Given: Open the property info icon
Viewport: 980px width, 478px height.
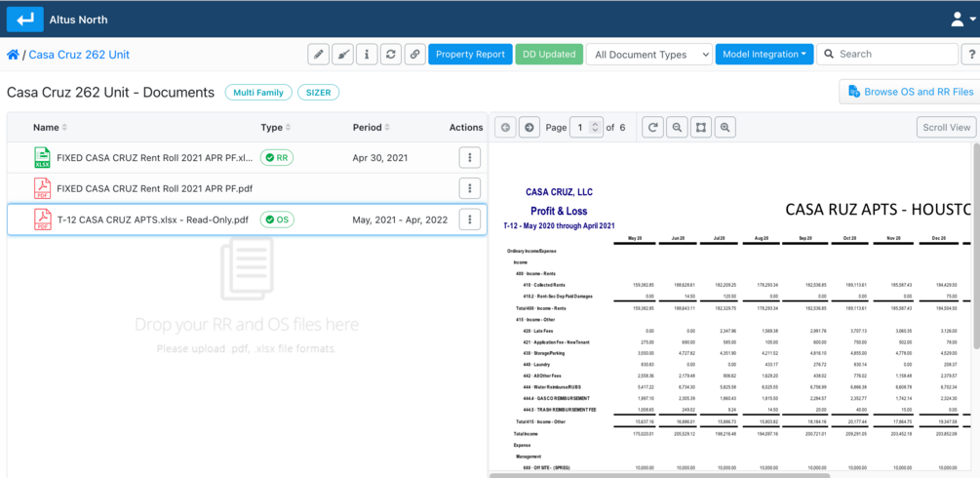Looking at the screenshot, I should (x=367, y=55).
